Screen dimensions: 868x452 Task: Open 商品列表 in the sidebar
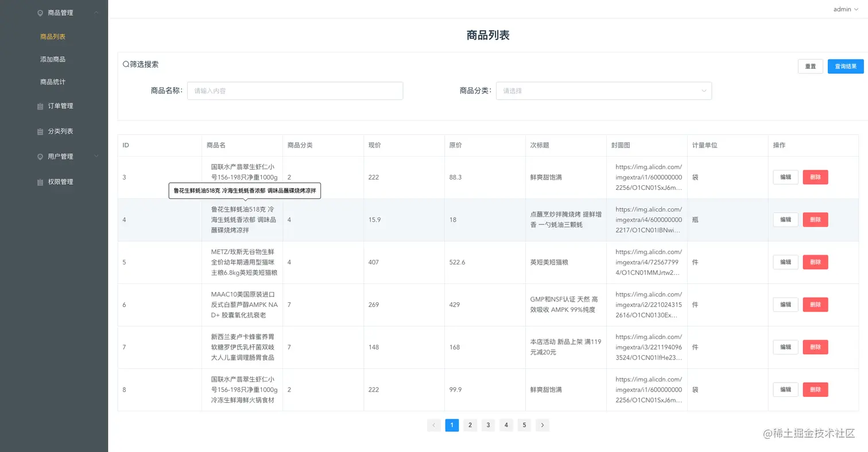[x=53, y=37]
